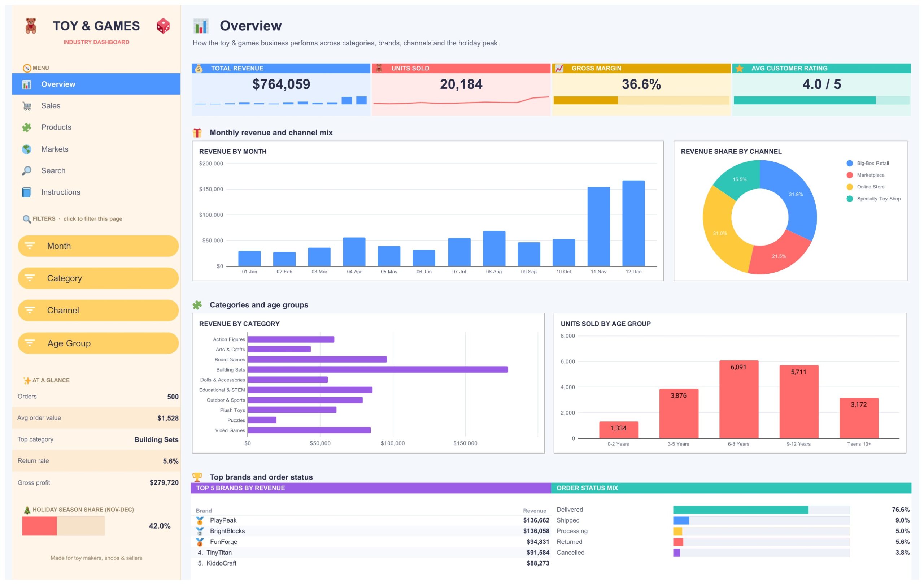Click the chart icon on Gross Margin card
This screenshot has width=924, height=585.
[x=559, y=68]
